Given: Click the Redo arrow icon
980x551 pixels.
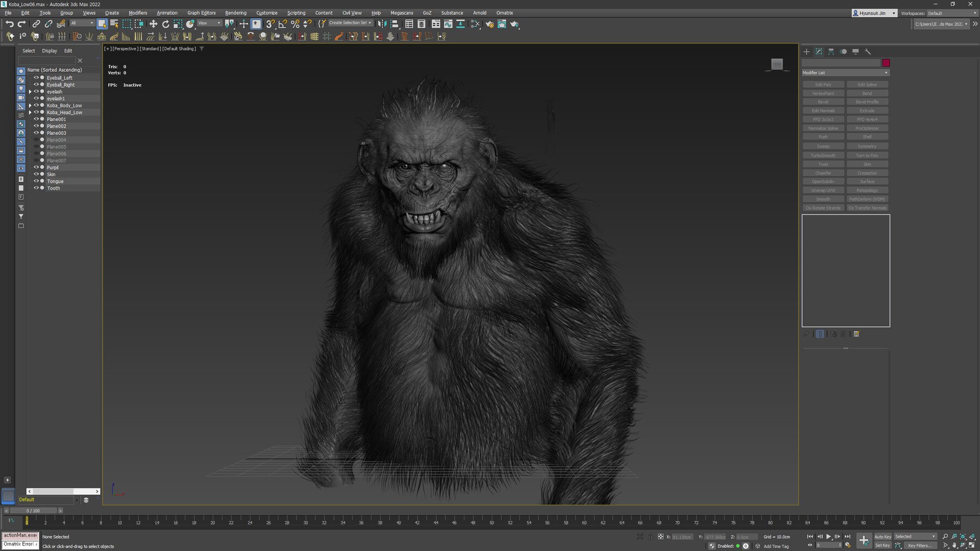Looking at the screenshot, I should [x=22, y=24].
